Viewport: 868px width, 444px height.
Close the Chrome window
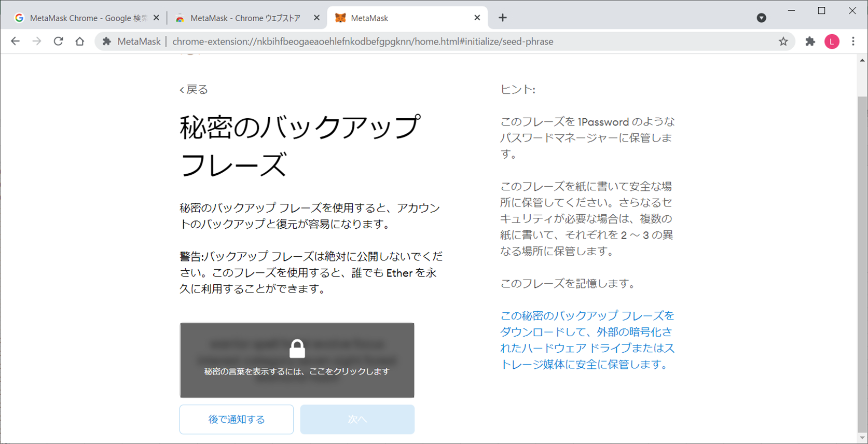click(x=852, y=10)
